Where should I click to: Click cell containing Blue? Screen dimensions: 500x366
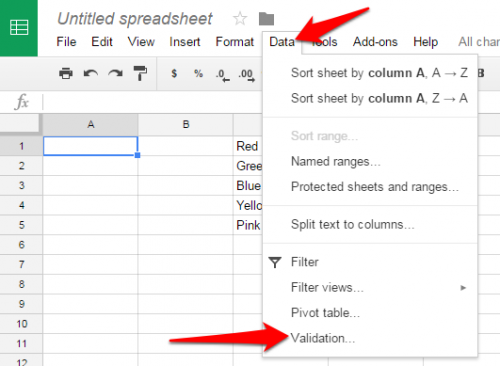(248, 185)
